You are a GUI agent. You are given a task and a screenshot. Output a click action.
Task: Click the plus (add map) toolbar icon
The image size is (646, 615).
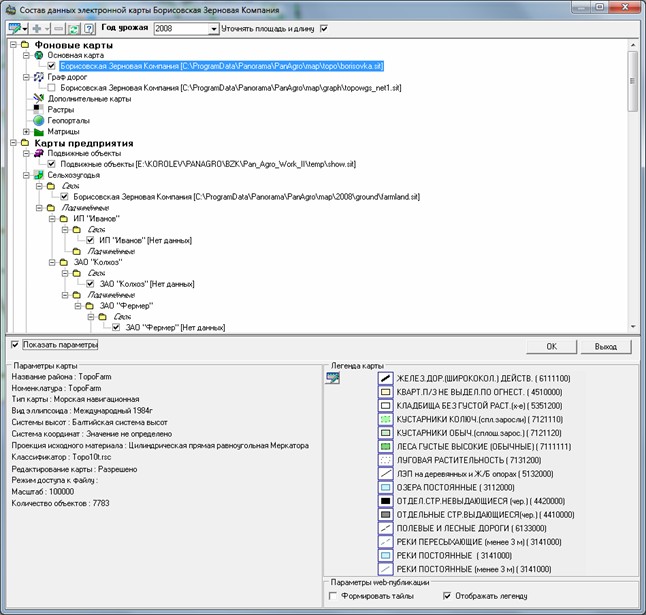tap(39, 30)
